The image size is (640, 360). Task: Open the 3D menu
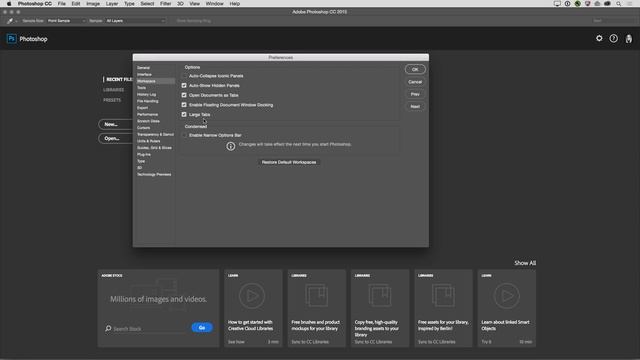(x=180, y=4)
